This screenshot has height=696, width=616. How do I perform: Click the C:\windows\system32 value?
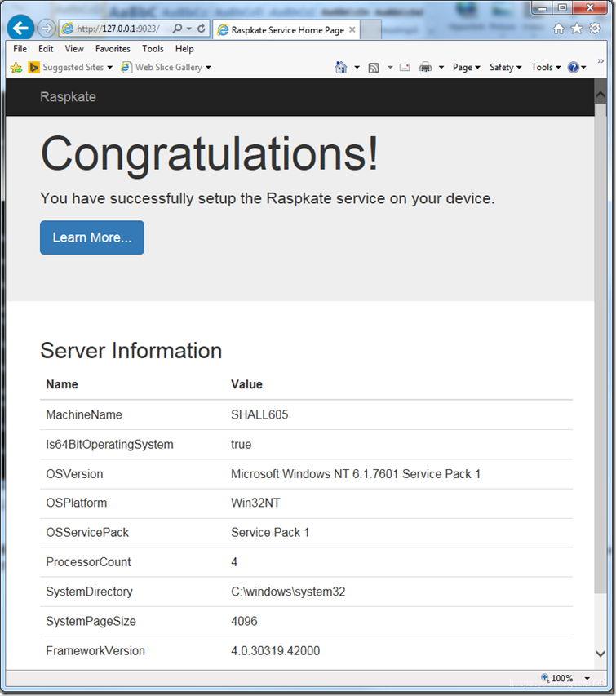[x=288, y=592]
